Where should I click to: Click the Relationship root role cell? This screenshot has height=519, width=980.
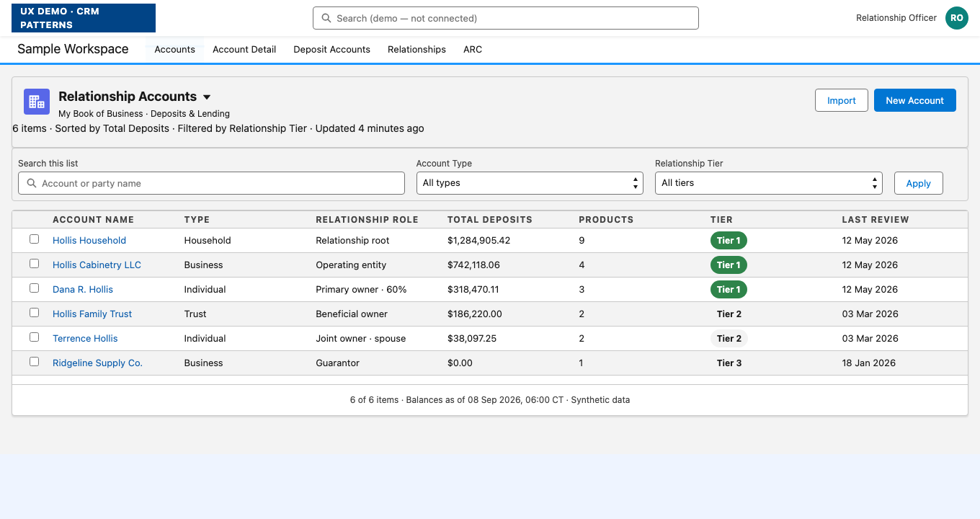352,241
